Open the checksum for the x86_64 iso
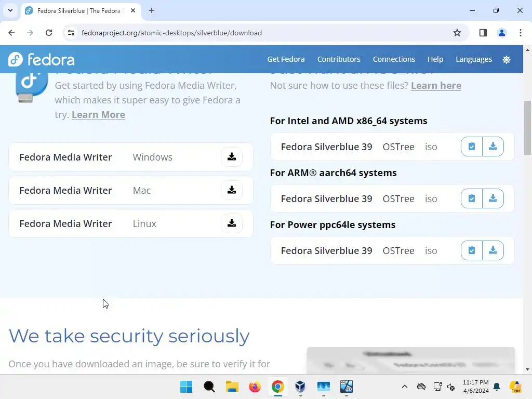 pos(472,147)
